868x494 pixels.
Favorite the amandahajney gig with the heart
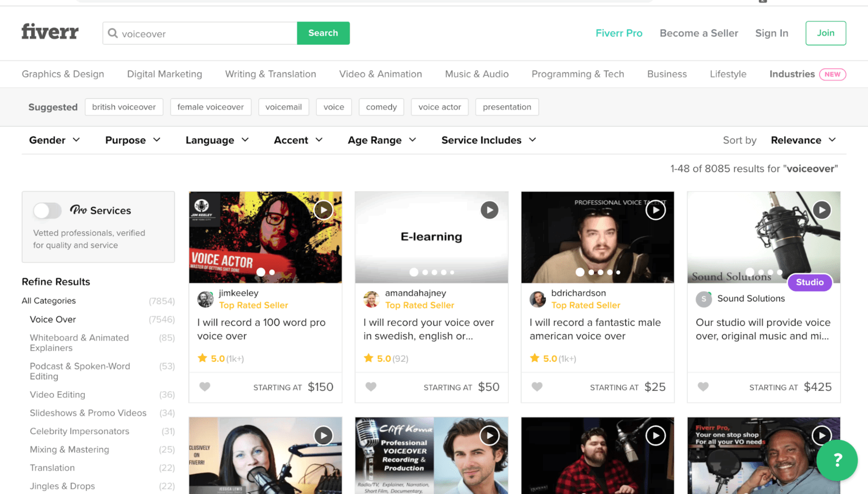tap(371, 387)
